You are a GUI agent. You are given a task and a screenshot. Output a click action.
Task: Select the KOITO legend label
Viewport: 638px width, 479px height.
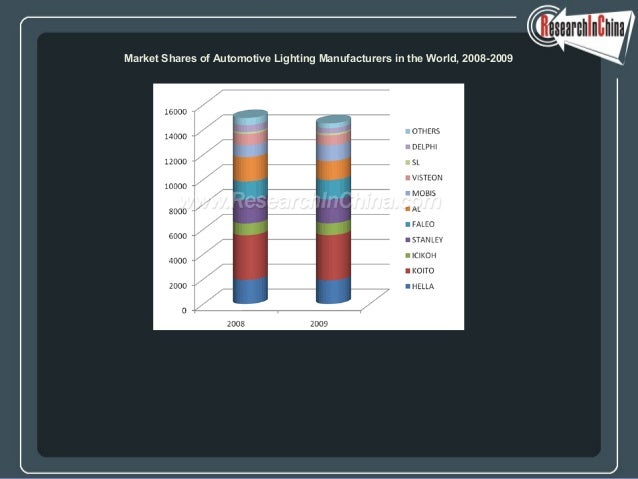click(x=423, y=271)
